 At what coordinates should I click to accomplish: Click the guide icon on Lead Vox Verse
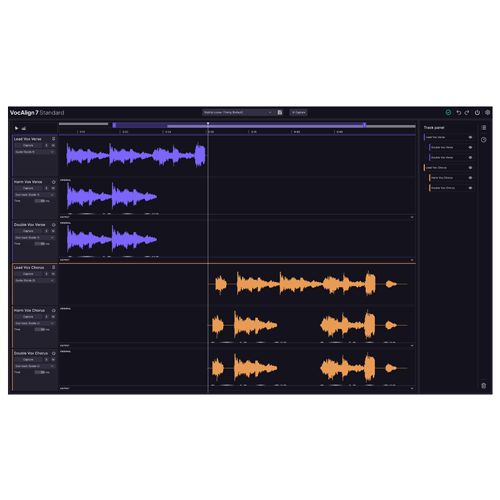[53, 139]
